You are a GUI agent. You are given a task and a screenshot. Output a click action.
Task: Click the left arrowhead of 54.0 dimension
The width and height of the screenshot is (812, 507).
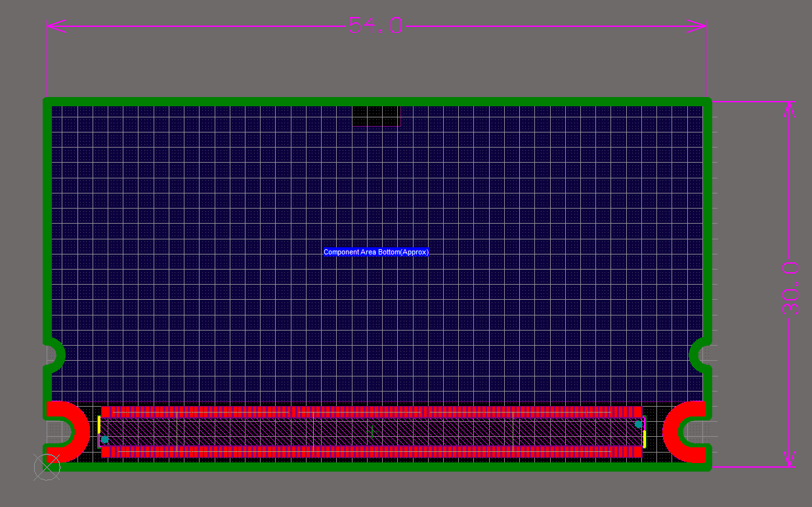tap(58, 26)
